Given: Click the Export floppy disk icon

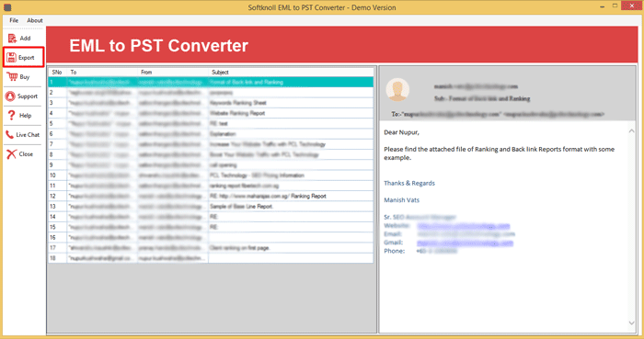Looking at the screenshot, I should tap(11, 57).
